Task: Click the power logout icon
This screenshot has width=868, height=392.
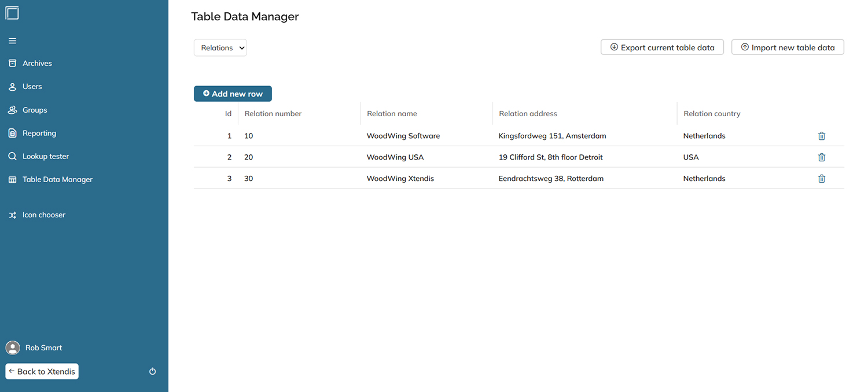Action: [x=153, y=371]
